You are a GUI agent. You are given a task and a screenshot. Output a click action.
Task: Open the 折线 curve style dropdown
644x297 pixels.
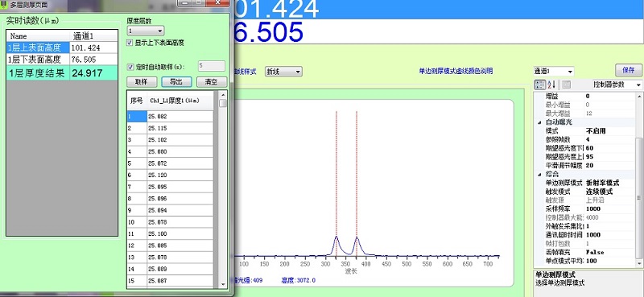pyautogui.click(x=284, y=72)
